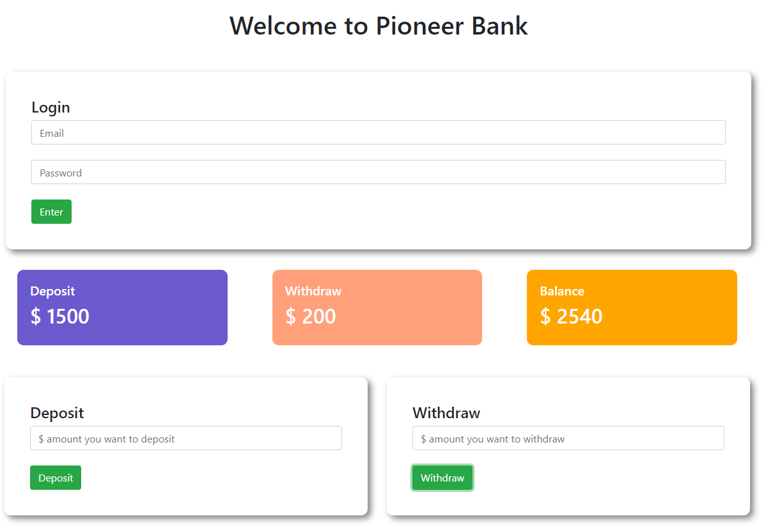Focus the Password input field
The height and width of the screenshot is (532, 766).
point(378,172)
